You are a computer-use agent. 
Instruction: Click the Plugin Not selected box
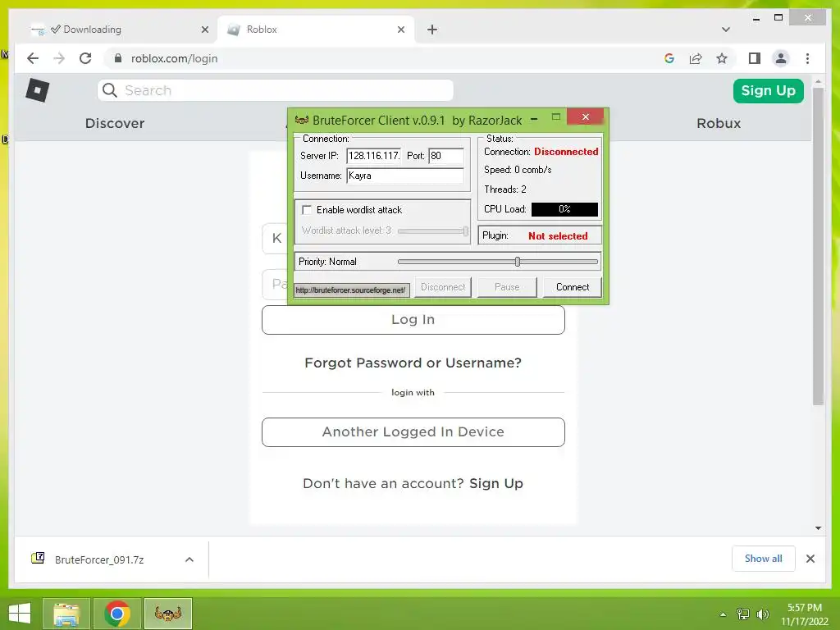click(x=540, y=235)
